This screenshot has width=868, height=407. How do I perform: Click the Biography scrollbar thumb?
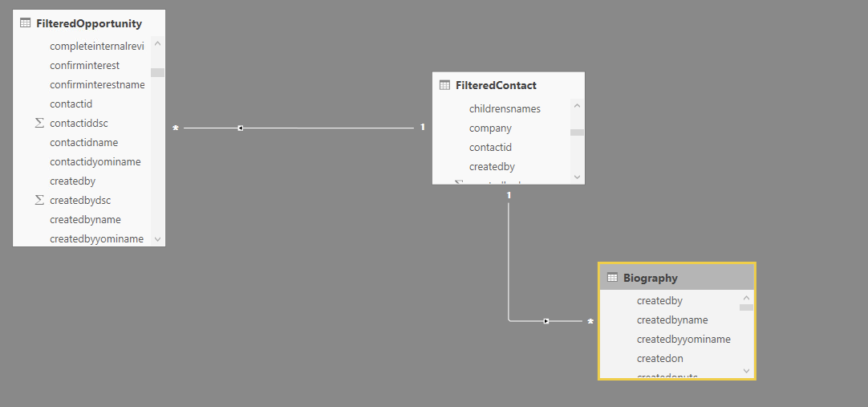coord(746,307)
